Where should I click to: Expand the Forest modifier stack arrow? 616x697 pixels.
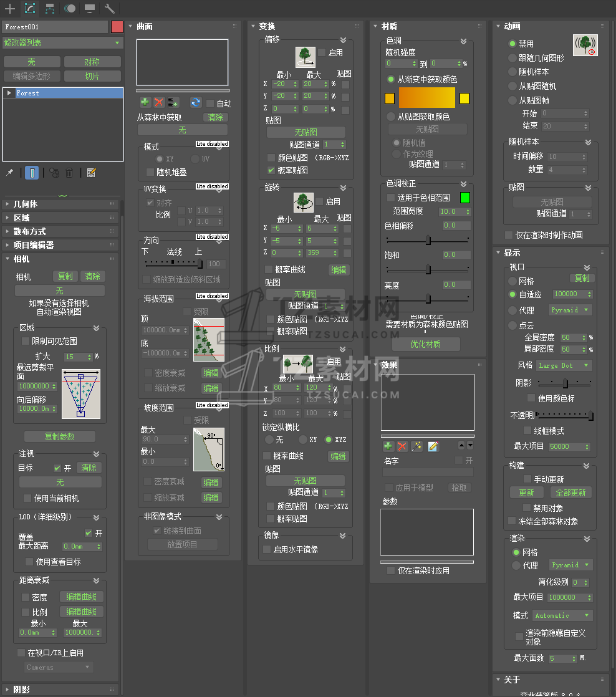9,93
